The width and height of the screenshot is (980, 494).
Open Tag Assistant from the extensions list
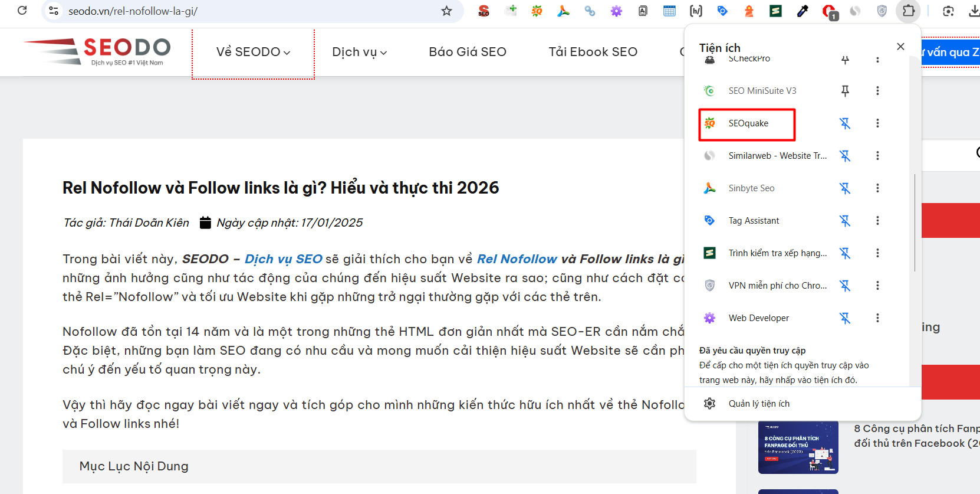[754, 221]
